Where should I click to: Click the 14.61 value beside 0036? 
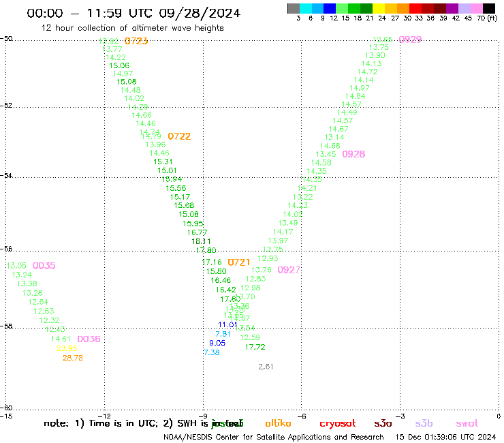[x=61, y=339]
